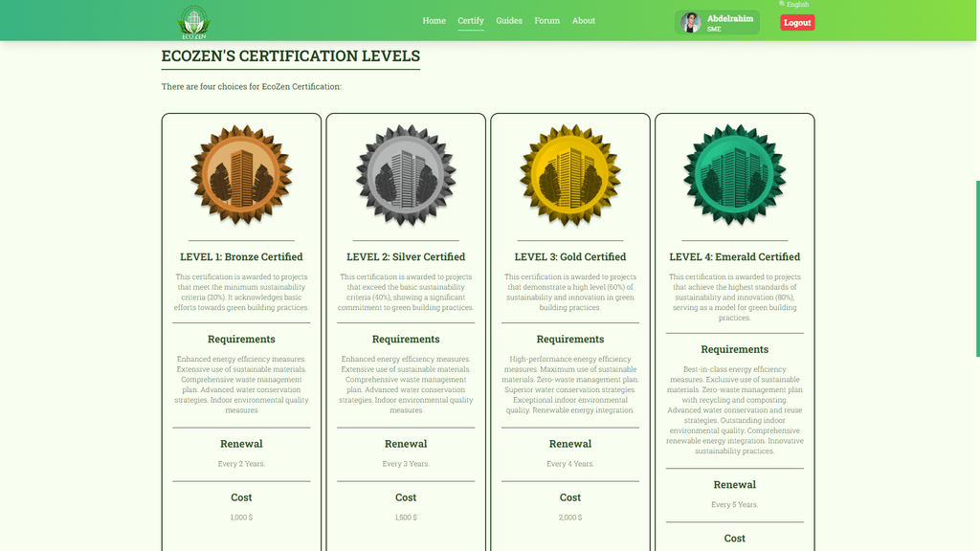Click the Emerald requirements paragraph text
The width and height of the screenshot is (980, 551).
pyautogui.click(x=734, y=409)
